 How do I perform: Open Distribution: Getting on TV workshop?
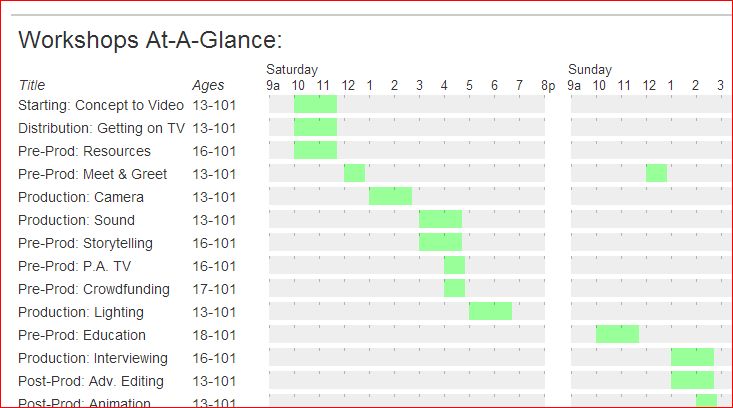click(101, 128)
